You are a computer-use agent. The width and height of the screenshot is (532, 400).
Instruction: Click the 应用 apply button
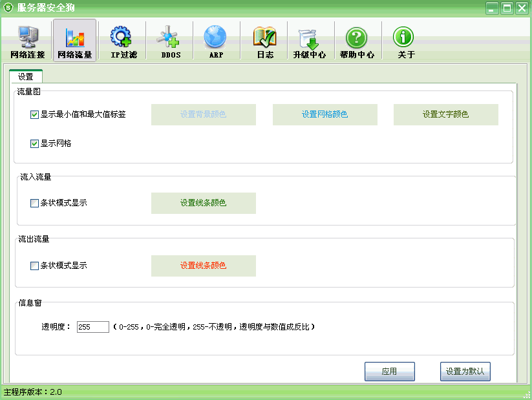click(389, 372)
